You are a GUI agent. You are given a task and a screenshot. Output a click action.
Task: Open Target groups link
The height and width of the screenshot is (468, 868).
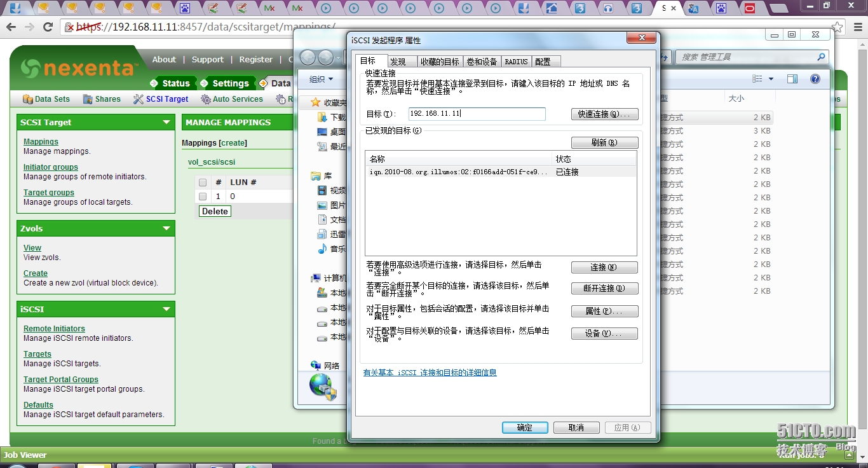click(49, 193)
